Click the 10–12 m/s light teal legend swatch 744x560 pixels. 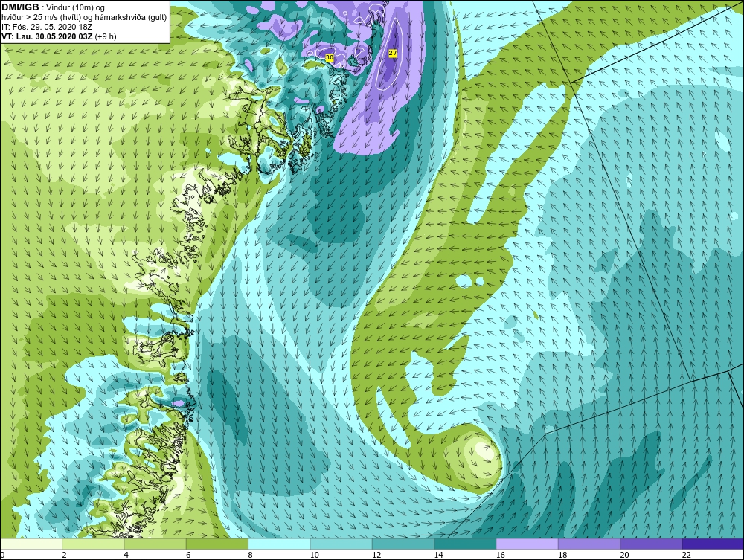point(341,544)
